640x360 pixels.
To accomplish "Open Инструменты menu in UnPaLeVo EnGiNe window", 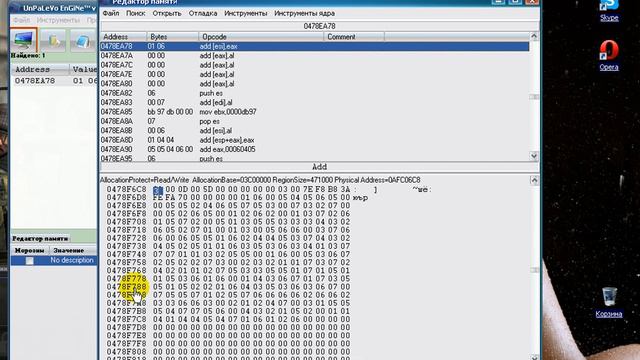I will tap(58, 20).
